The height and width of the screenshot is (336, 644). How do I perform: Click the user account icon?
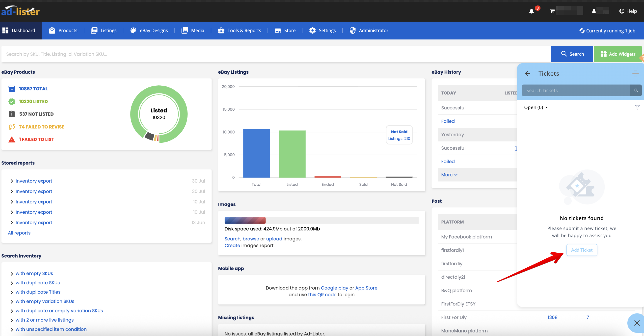point(594,11)
